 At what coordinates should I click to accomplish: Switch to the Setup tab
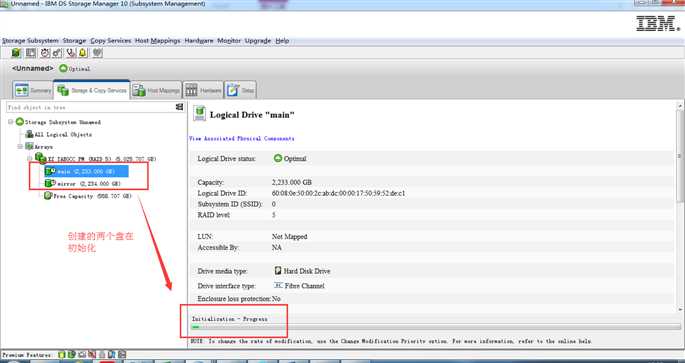pos(240,90)
